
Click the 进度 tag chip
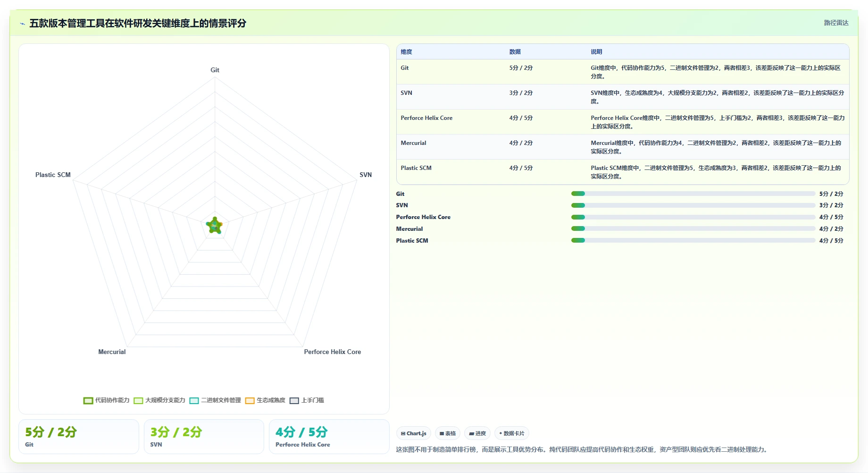pyautogui.click(x=477, y=433)
